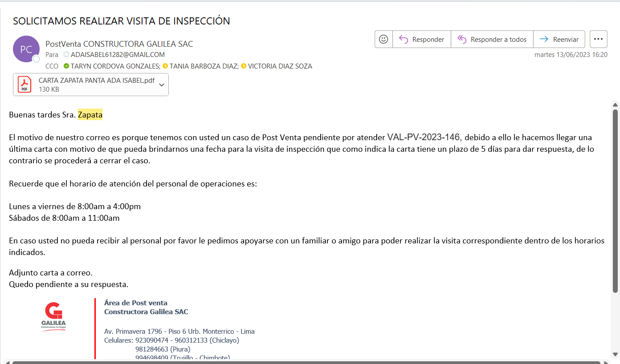The image size is (620, 364).
Task: Click Área de Post venta signature text
Action: click(136, 303)
